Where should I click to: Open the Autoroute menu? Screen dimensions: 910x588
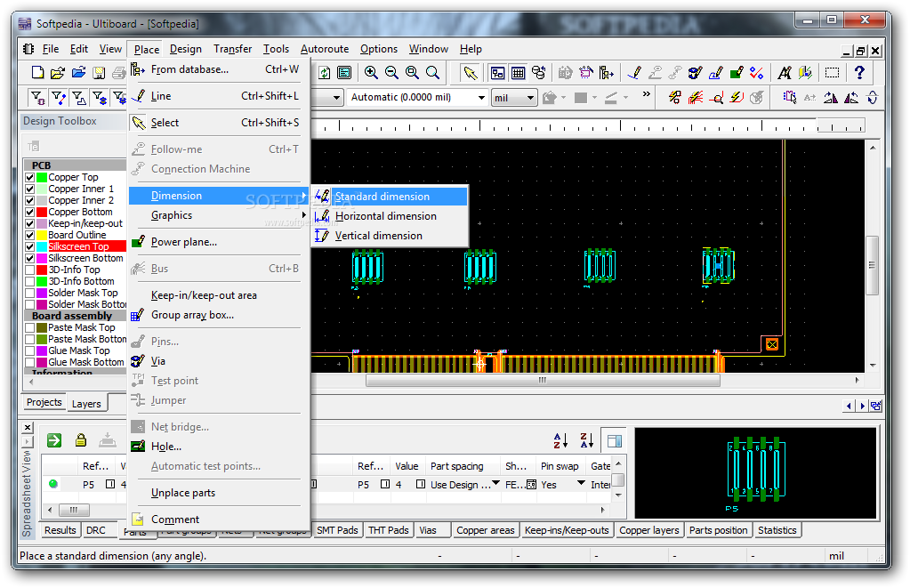point(325,49)
